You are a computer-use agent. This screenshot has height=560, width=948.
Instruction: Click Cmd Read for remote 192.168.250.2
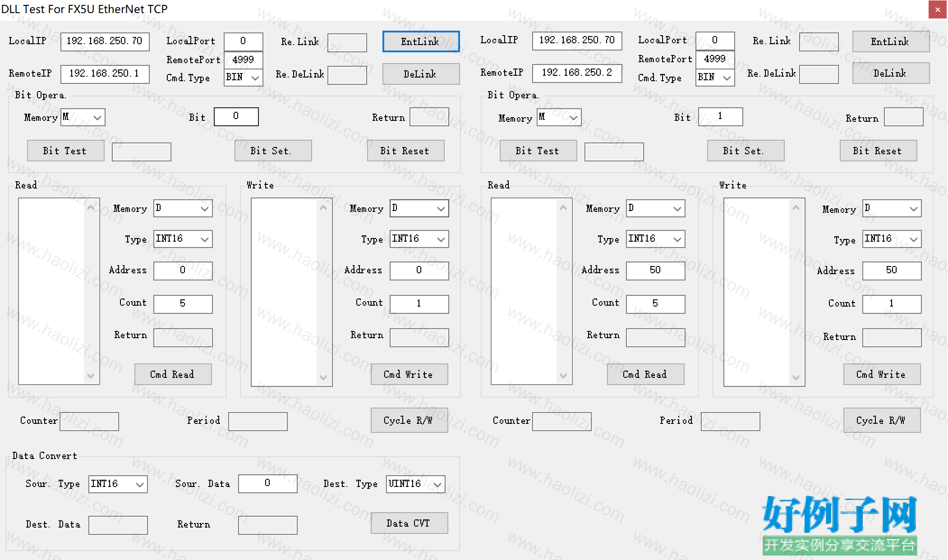pyautogui.click(x=645, y=374)
